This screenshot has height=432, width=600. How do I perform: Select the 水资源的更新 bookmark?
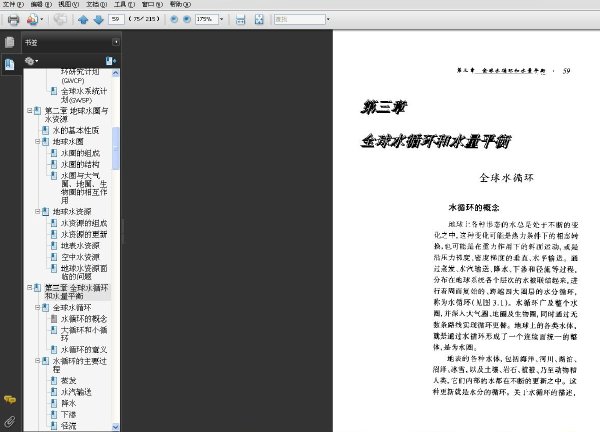[84, 234]
